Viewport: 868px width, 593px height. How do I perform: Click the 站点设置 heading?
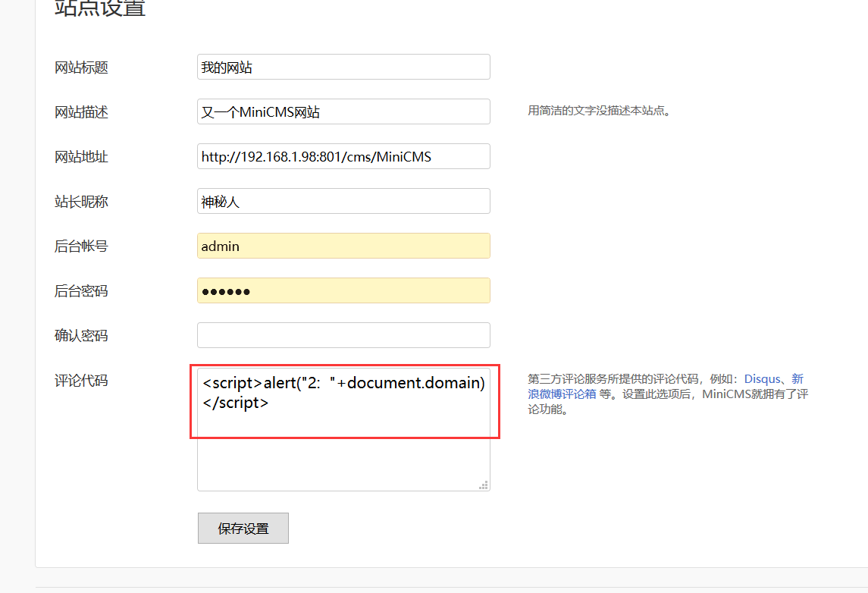pyautogui.click(x=99, y=8)
